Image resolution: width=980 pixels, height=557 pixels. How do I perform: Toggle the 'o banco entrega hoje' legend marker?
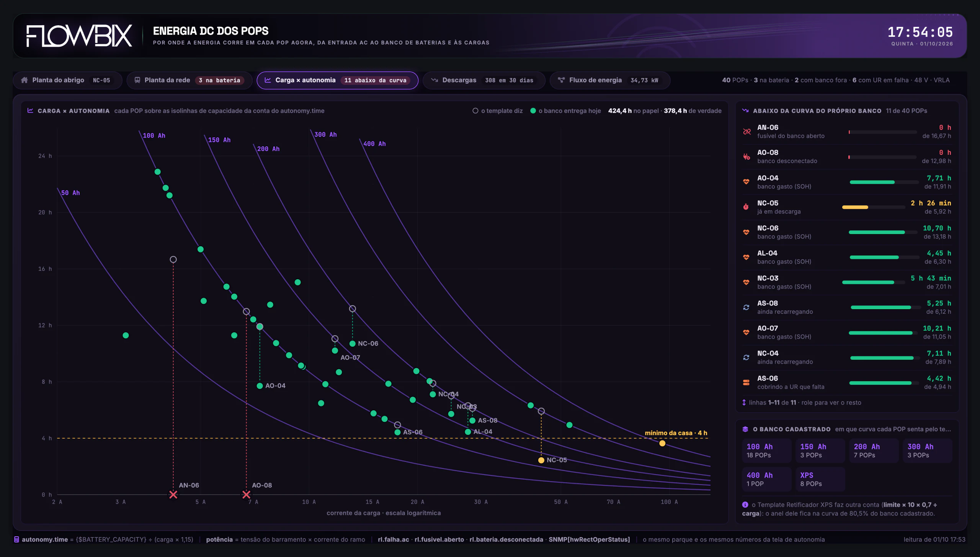(533, 111)
